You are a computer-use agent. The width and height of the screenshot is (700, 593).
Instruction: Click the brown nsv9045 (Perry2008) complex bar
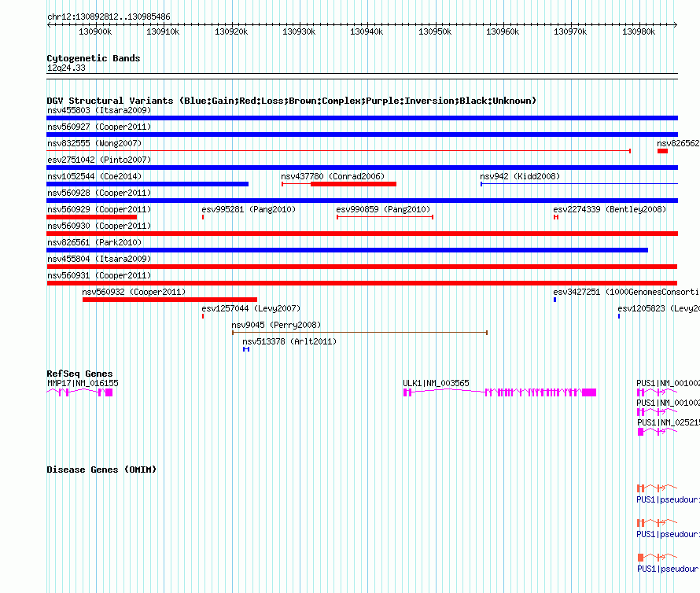pyautogui.click(x=359, y=333)
